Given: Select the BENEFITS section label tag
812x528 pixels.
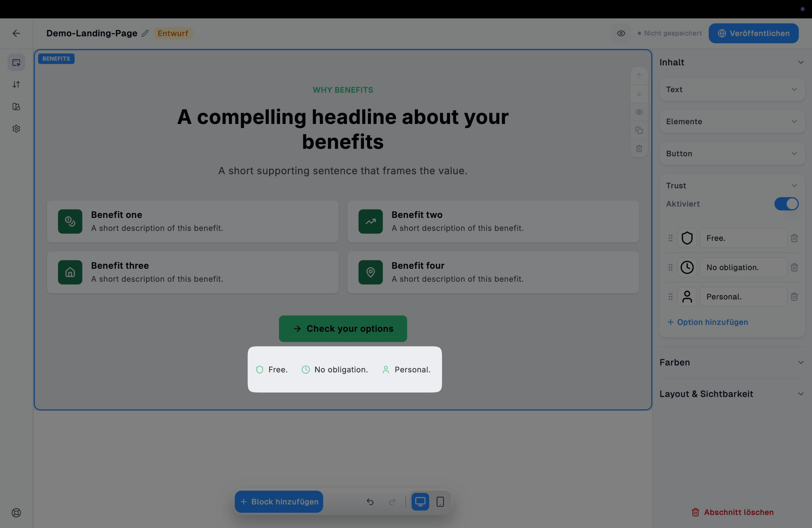Looking at the screenshot, I should (x=56, y=59).
